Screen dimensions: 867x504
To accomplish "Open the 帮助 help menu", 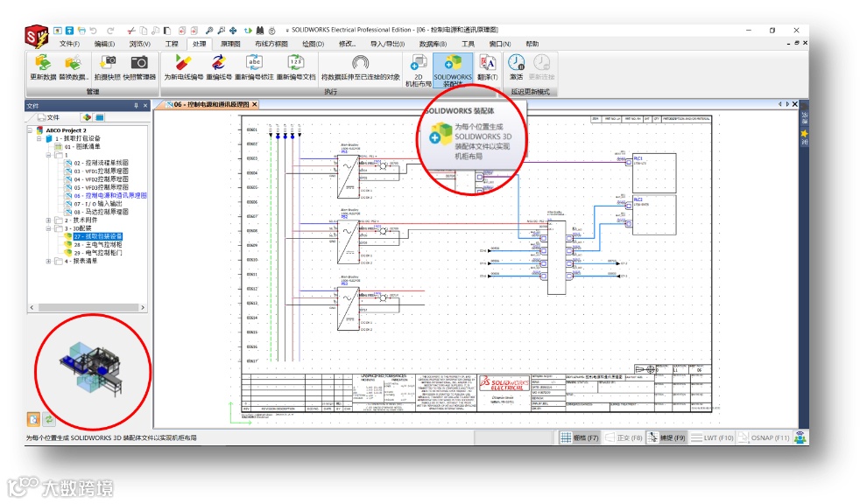I will coord(532,44).
